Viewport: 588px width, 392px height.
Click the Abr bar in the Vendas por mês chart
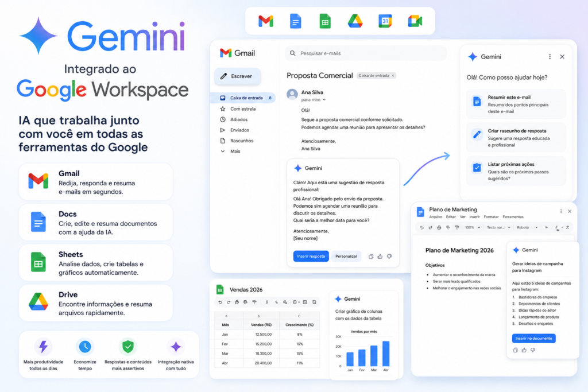(386, 354)
